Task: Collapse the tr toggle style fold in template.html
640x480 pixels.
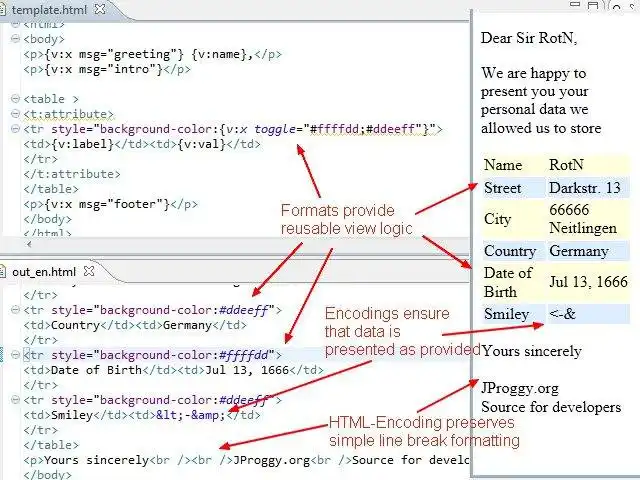Action: (x=15, y=129)
